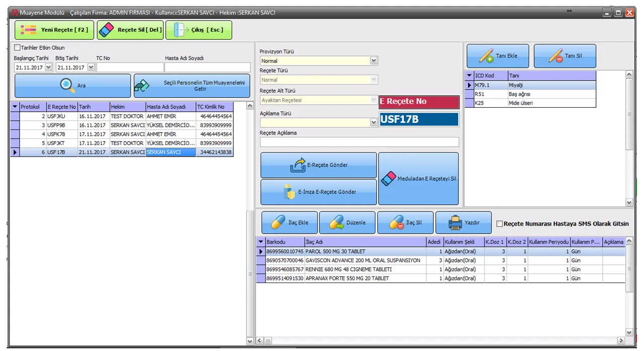Click the Düzenle pill edit icon
644x351 pixels.
(337, 223)
